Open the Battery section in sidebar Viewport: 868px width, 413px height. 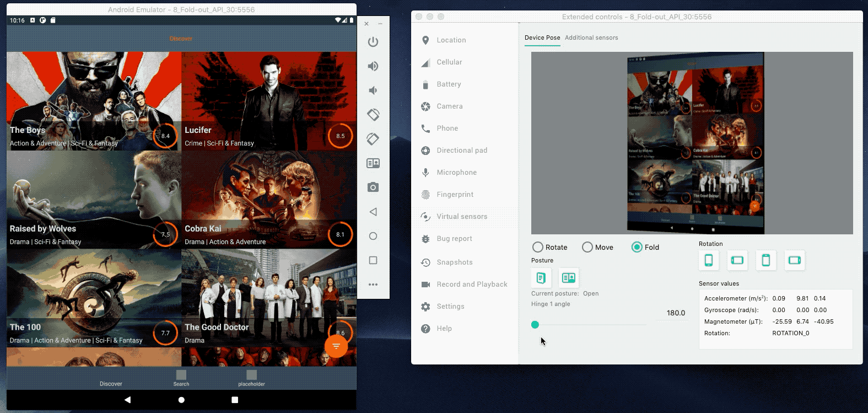449,84
